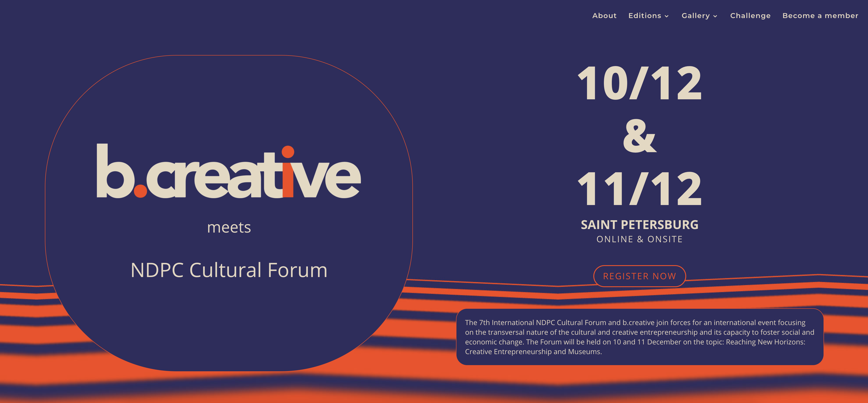Click the ONLINE & ONSITE text
The image size is (868, 403).
639,239
